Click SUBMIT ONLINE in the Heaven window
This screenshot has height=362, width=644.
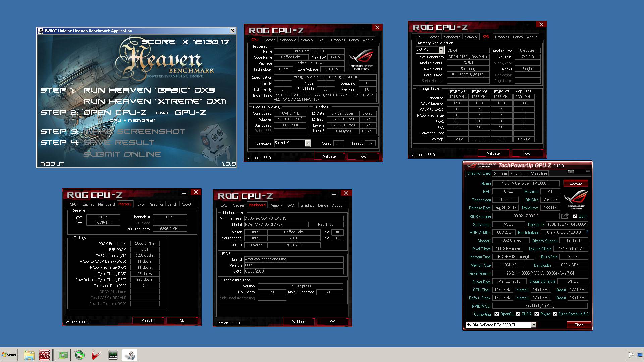[122, 154]
